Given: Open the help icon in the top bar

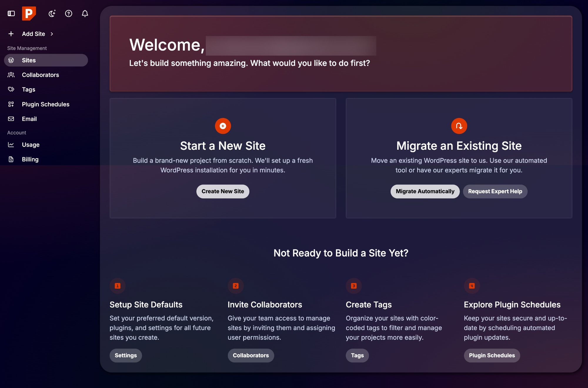Looking at the screenshot, I should pyautogui.click(x=69, y=14).
